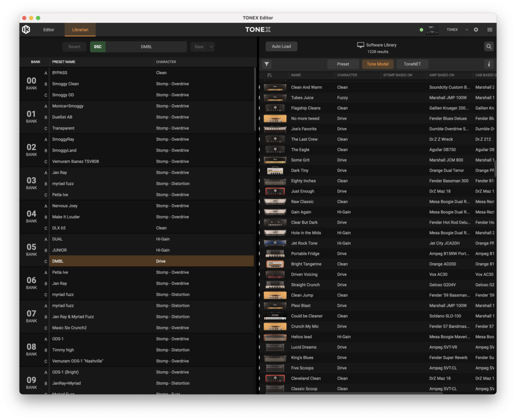This screenshot has width=516, height=420.
Task: Open the settings gear icon
Action: (x=476, y=30)
